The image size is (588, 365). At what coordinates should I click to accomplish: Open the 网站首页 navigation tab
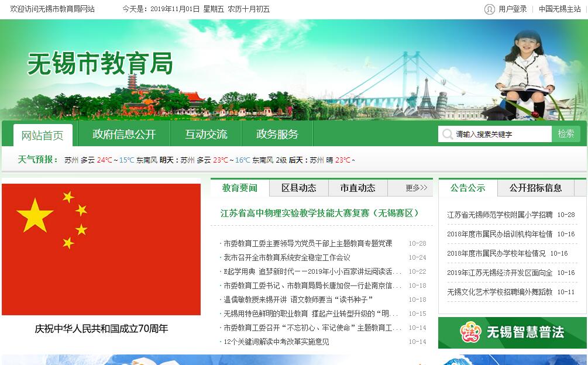[x=43, y=135]
